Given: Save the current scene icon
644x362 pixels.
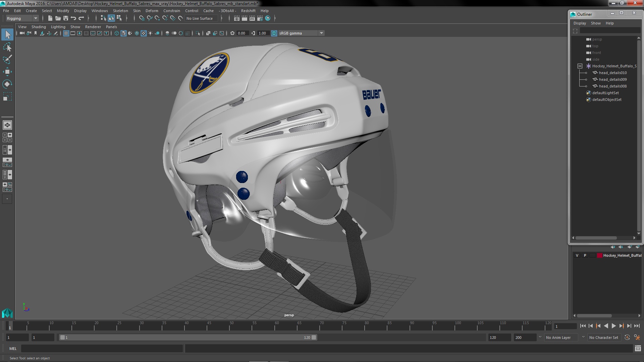Looking at the screenshot, I should pyautogui.click(x=66, y=18).
